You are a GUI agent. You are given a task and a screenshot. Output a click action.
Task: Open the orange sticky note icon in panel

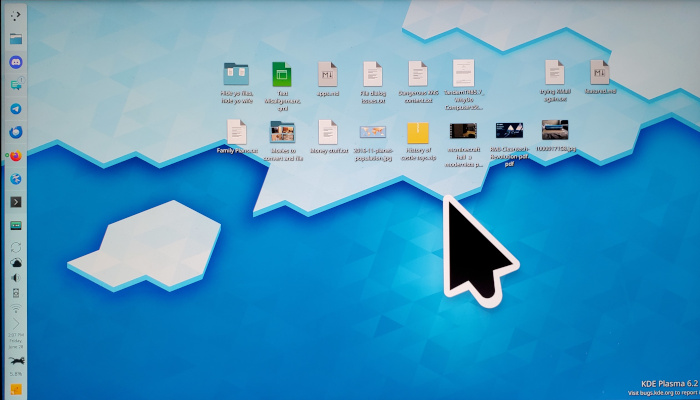pos(16,390)
